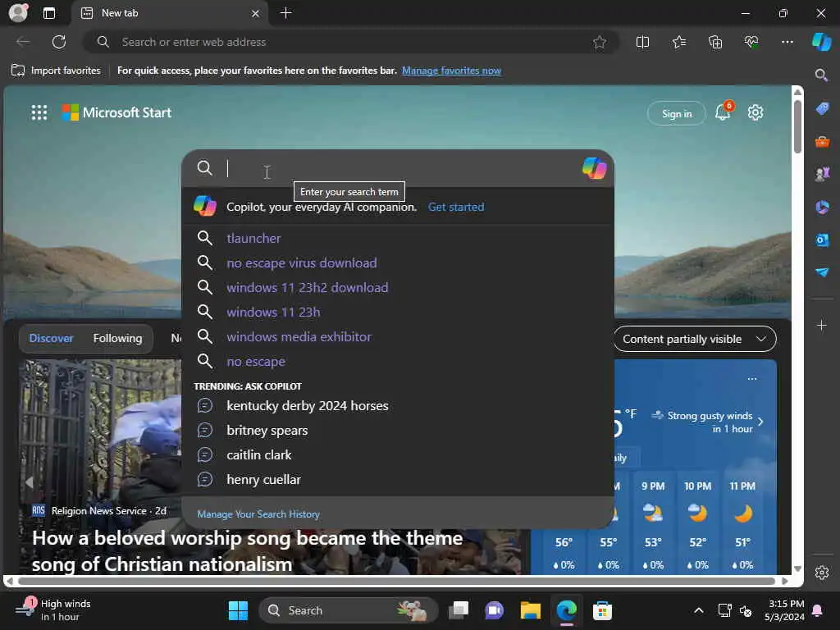This screenshot has height=630, width=840.
Task: Click the page vertical scrollbar thumb
Action: pos(797,126)
